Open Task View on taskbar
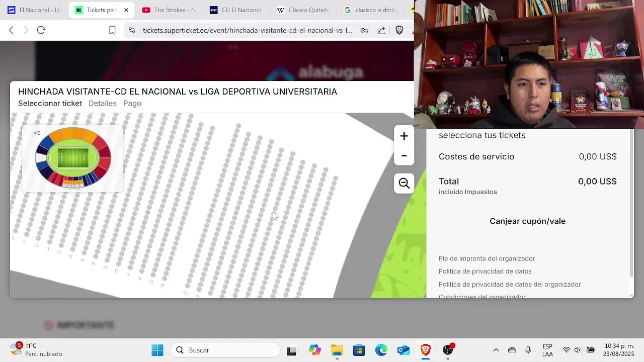Screen dimensions: 644x362 pyautogui.click(x=291, y=350)
